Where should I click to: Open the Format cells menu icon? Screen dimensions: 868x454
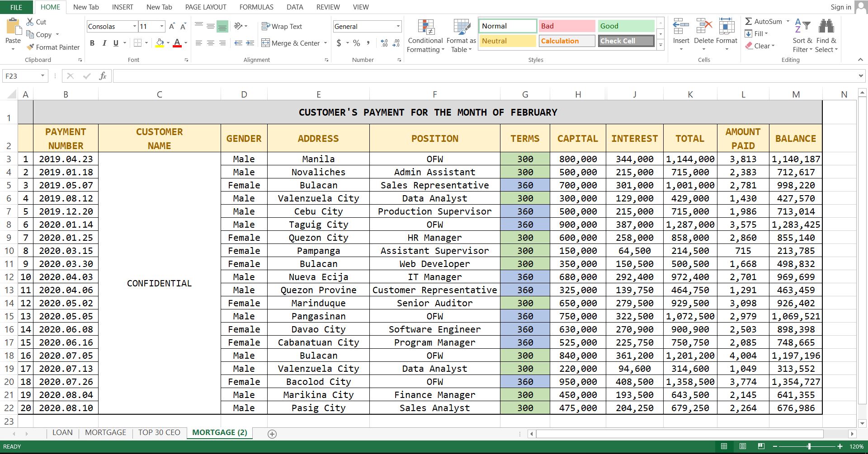[726, 26]
